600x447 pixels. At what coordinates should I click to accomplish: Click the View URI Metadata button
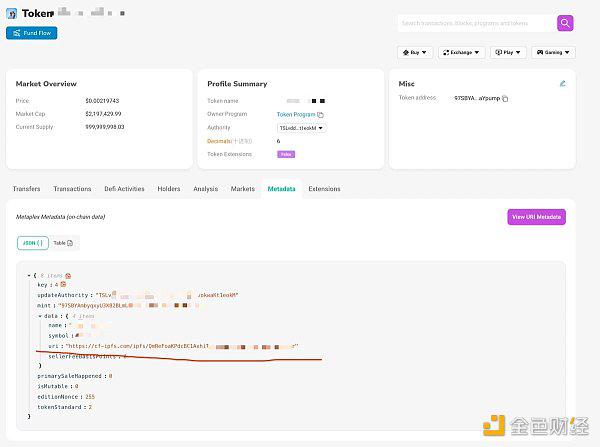(x=536, y=217)
